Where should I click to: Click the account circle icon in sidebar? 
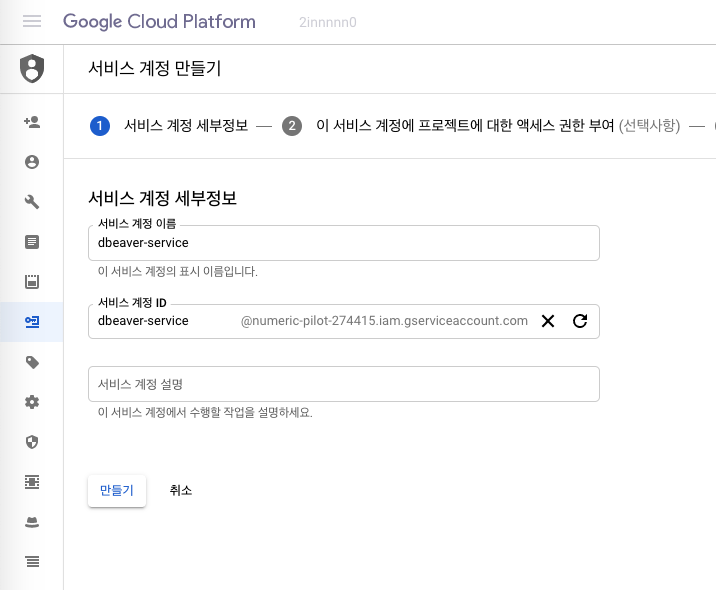pos(32,162)
